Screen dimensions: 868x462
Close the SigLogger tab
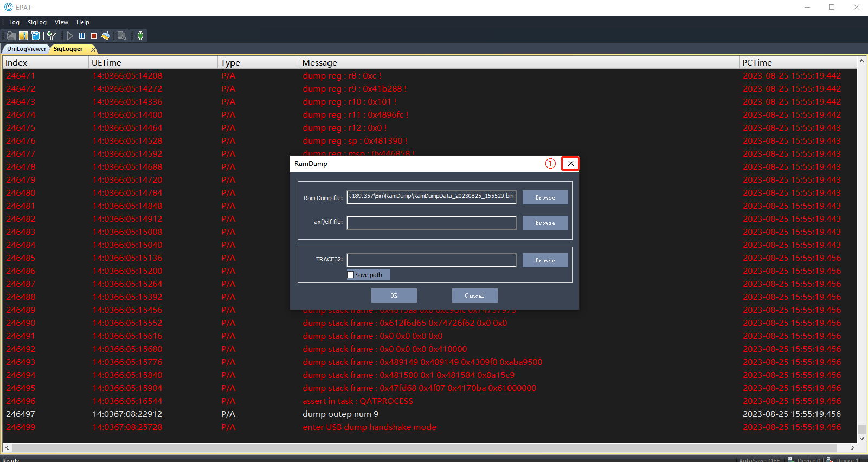93,49
